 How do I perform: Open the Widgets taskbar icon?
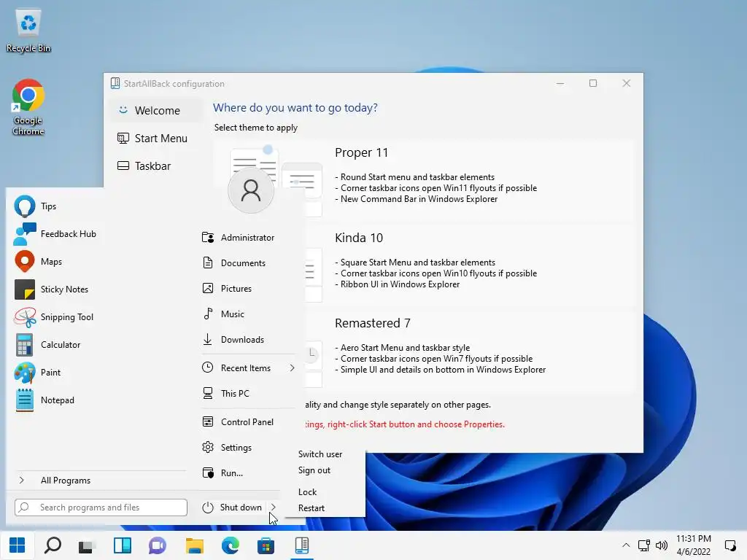(x=123, y=545)
